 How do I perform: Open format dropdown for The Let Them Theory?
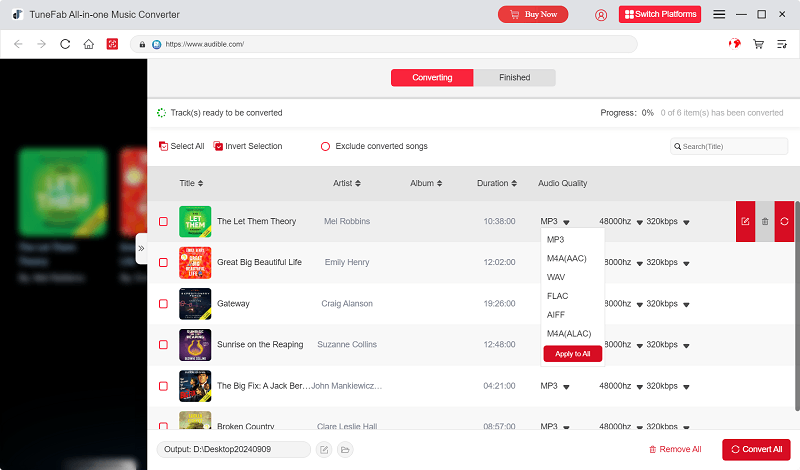coord(566,222)
